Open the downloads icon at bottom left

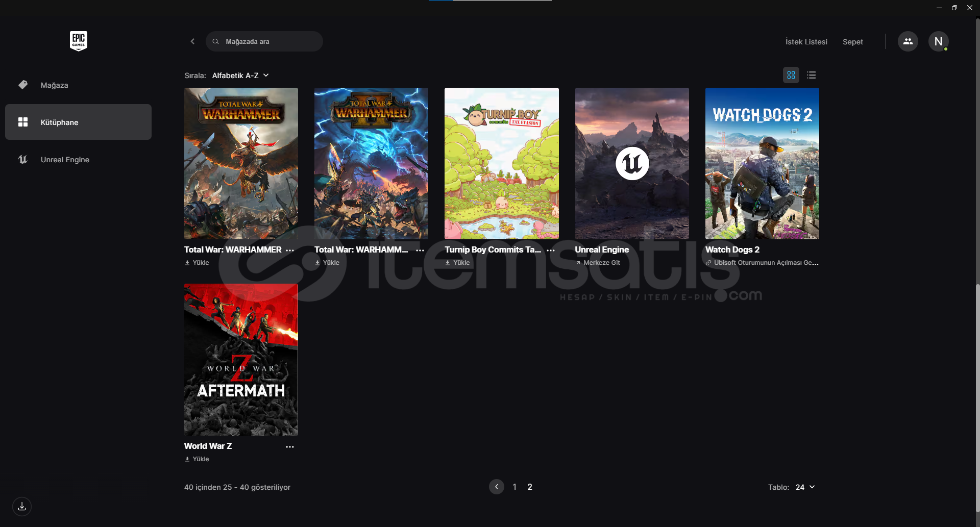(22, 507)
